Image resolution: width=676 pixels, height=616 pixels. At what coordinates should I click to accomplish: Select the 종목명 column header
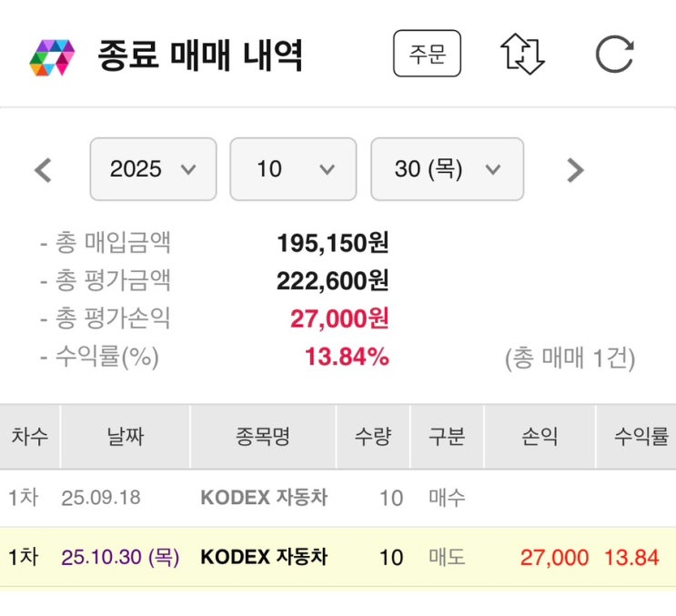263,438
